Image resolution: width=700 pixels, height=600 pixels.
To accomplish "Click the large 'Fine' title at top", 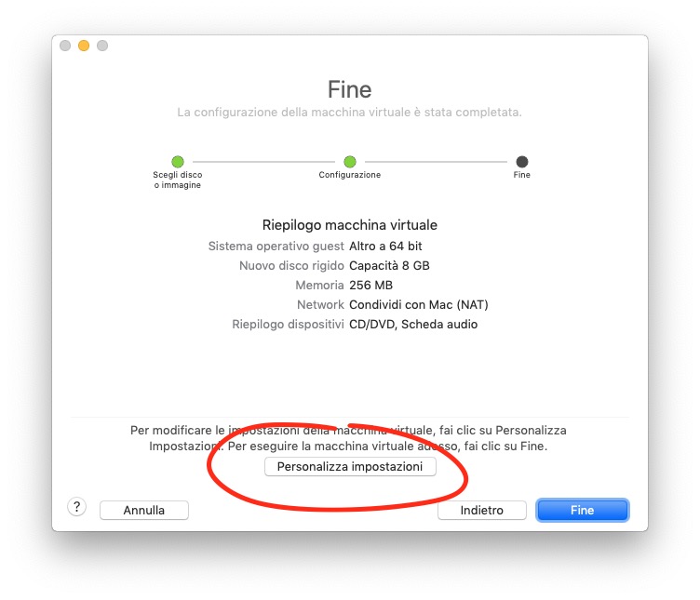I will [x=350, y=90].
